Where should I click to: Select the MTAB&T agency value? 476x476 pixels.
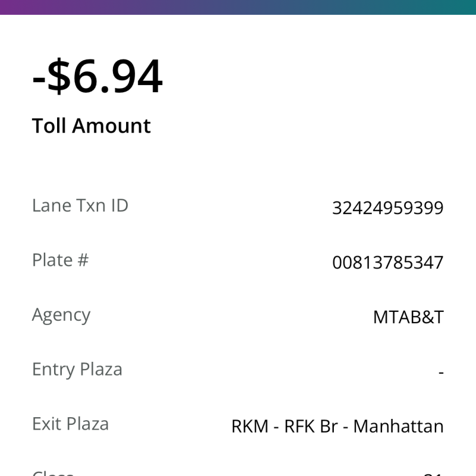pyautogui.click(x=408, y=317)
